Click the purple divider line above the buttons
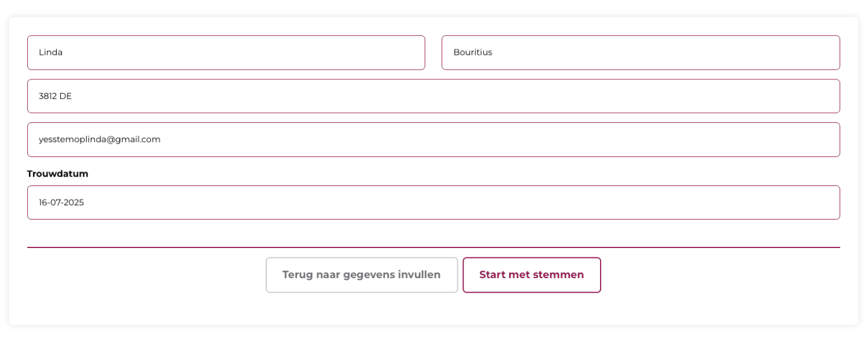868x339 pixels. coord(433,247)
